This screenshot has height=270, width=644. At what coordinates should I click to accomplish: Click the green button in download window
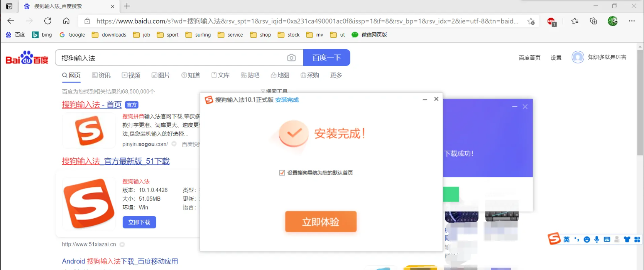click(451, 195)
